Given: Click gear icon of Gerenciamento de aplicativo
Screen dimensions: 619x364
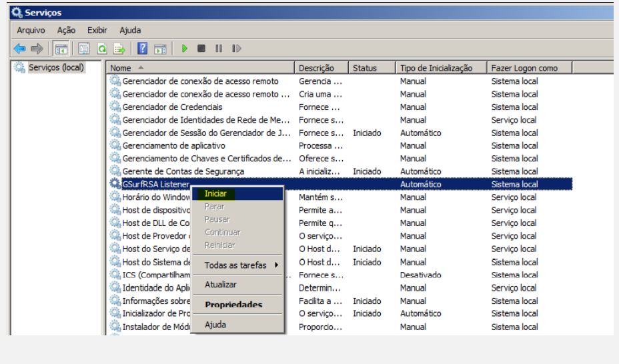Looking at the screenshot, I should (115, 145).
